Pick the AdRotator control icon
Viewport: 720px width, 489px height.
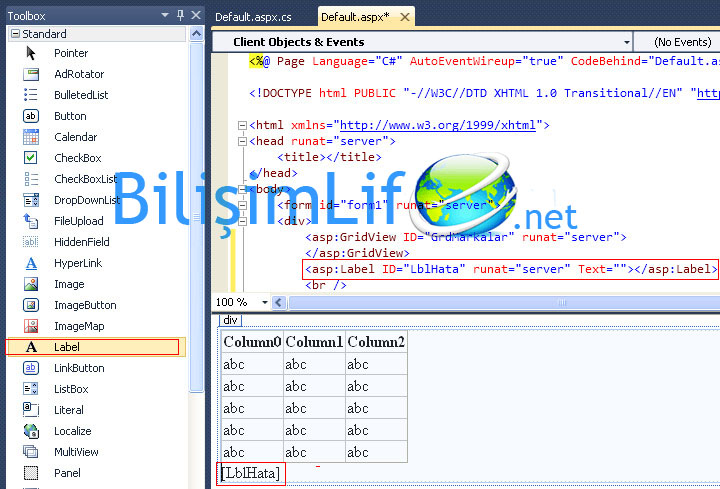[31, 74]
